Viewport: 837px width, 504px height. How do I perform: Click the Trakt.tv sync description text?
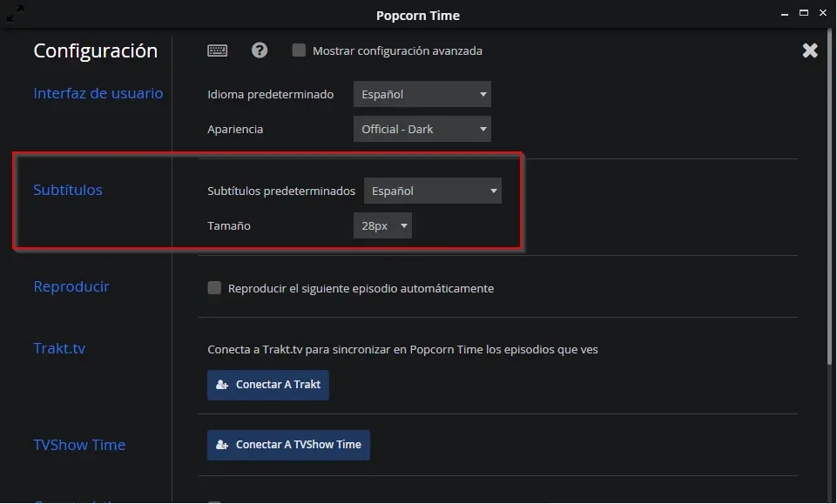[402, 350]
